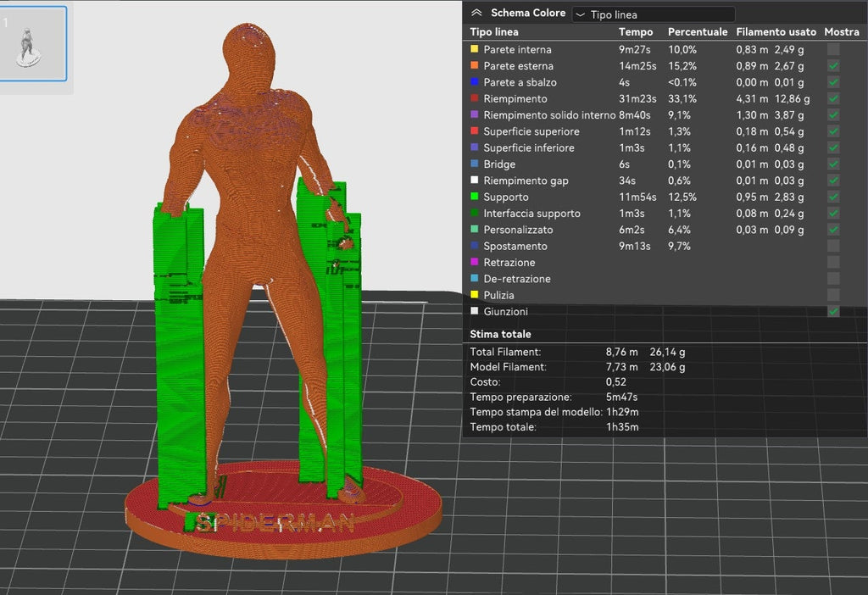The image size is (868, 595).
Task: Click Tempo preparazione value 5m47s
Action: point(621,397)
